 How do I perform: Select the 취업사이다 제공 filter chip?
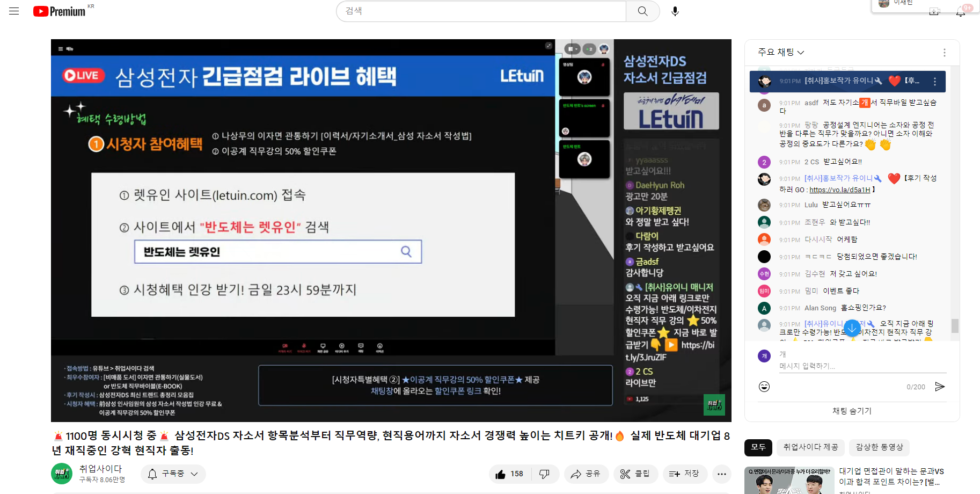pos(810,447)
